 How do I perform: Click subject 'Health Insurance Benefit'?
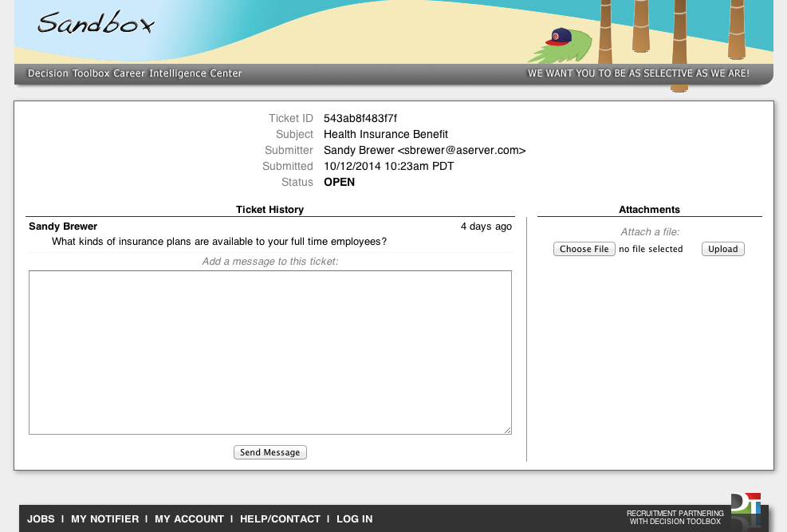point(386,135)
